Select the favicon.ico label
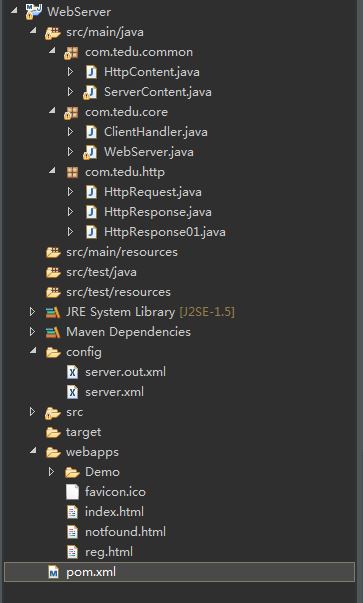This screenshot has height=603, width=363. (x=115, y=492)
